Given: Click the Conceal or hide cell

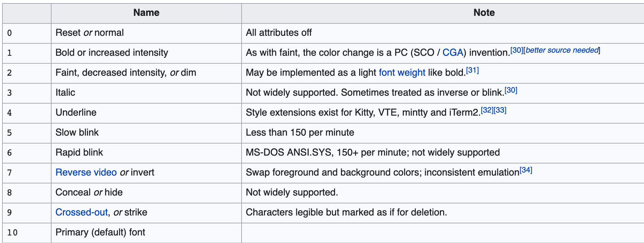Looking at the screenshot, I should (x=146, y=193).
